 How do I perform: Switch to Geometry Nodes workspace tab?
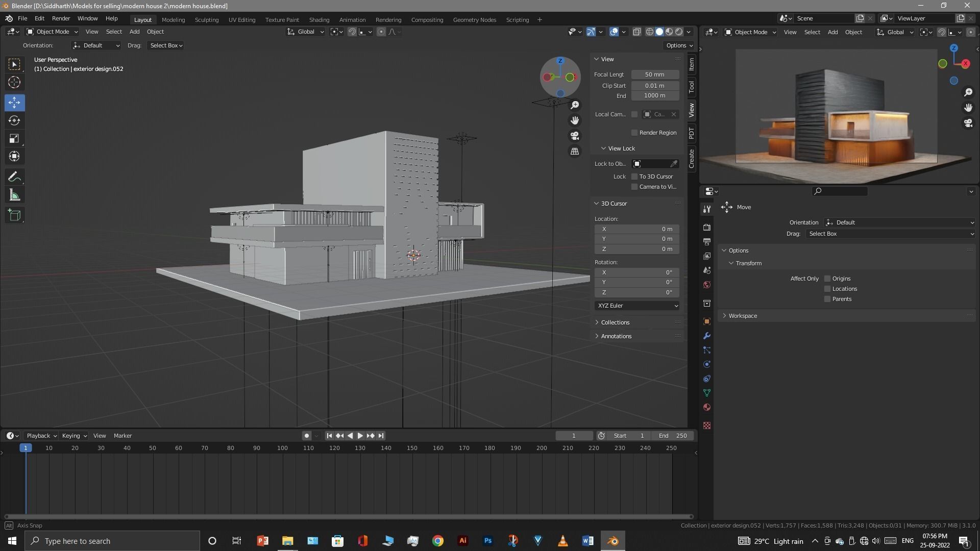point(474,20)
